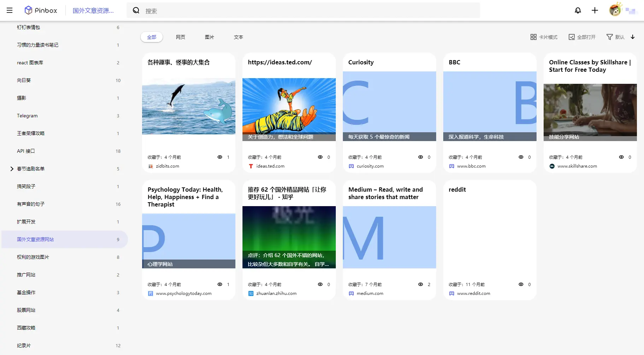Image resolution: width=644 pixels, height=355 pixels.
Task: Click the zidbits.com favicon
Action: pos(151,166)
